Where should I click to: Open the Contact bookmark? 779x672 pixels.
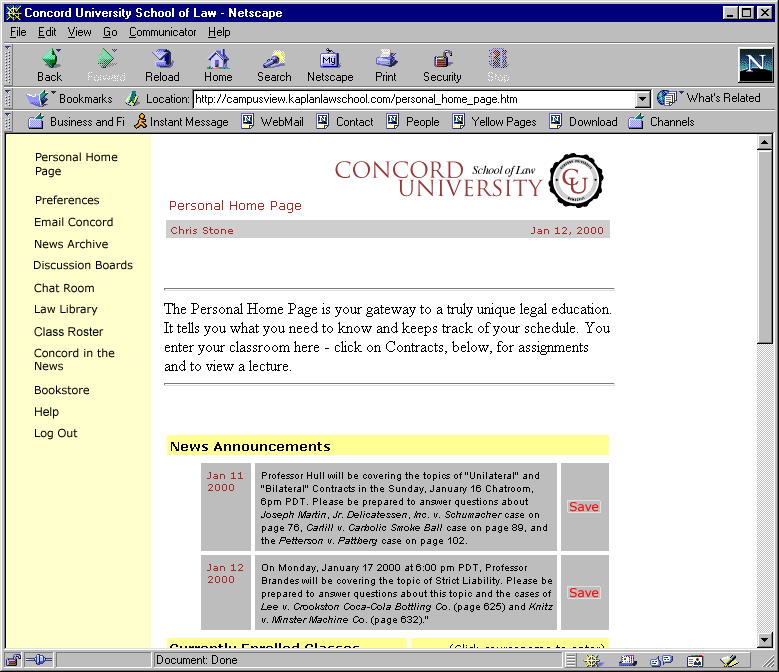click(345, 122)
